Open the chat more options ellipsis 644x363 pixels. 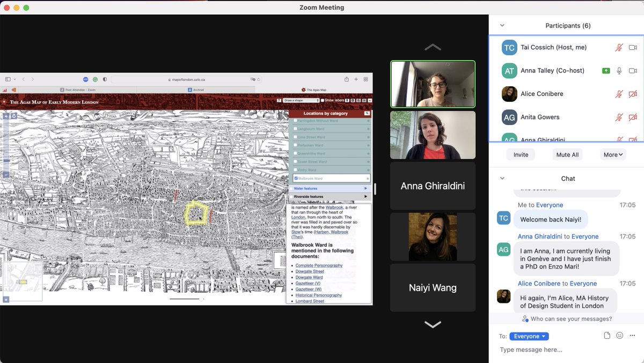632,336
